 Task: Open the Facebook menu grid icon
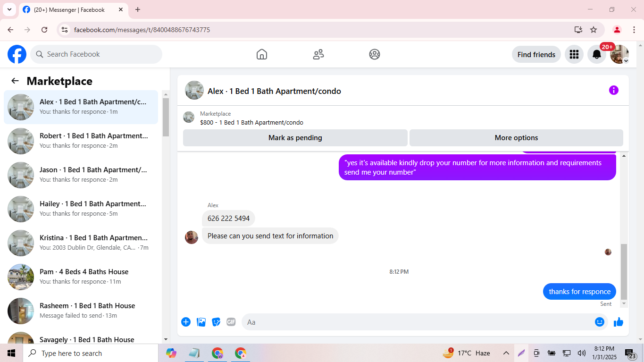coord(574,54)
